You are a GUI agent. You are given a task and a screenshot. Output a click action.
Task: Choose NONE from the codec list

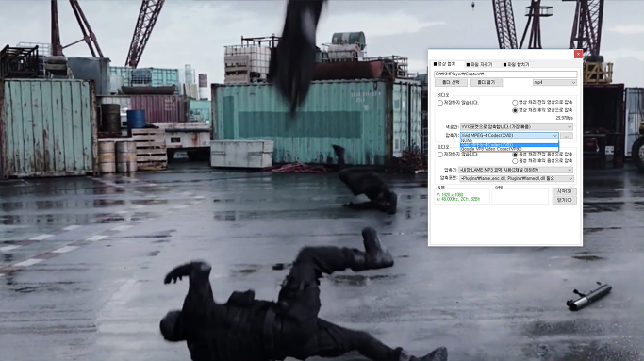pyautogui.click(x=509, y=140)
